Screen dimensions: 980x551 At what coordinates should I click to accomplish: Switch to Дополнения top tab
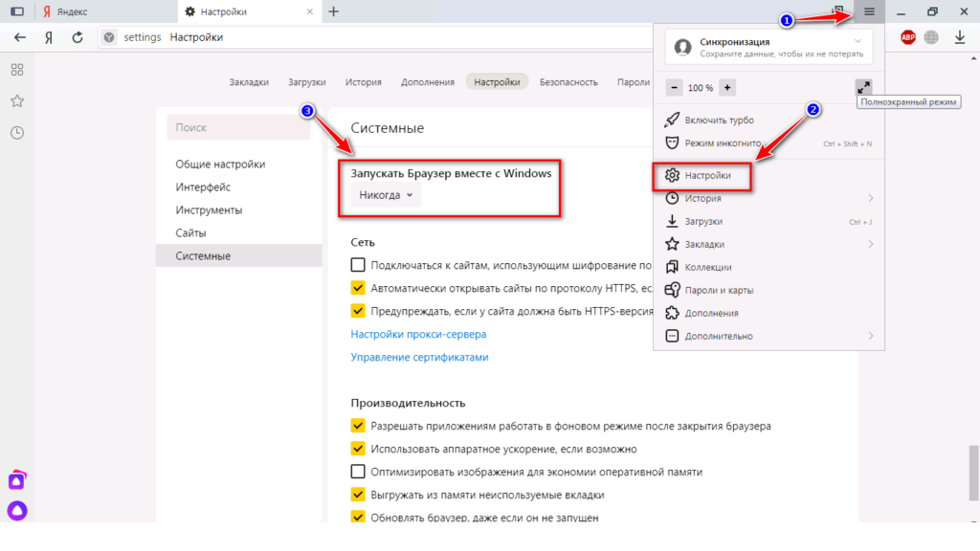point(428,82)
